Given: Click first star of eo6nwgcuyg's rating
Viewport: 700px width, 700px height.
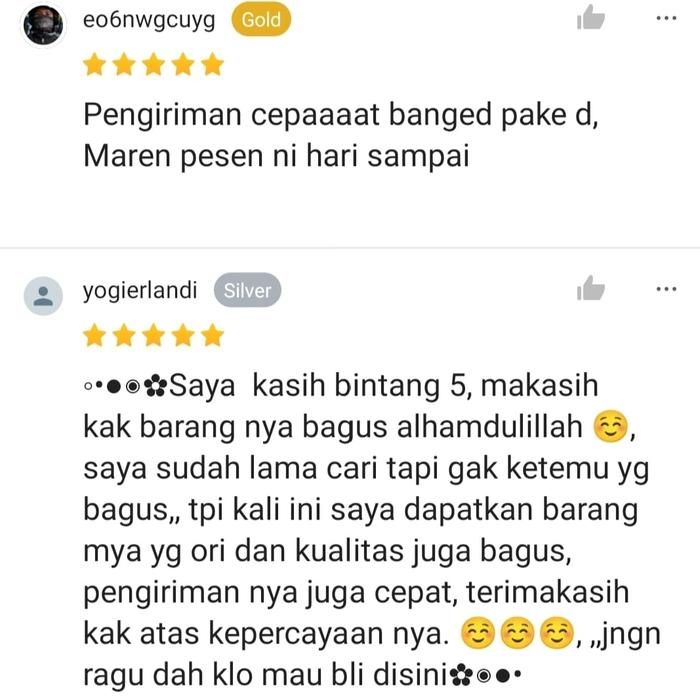Looking at the screenshot, I should [x=95, y=65].
